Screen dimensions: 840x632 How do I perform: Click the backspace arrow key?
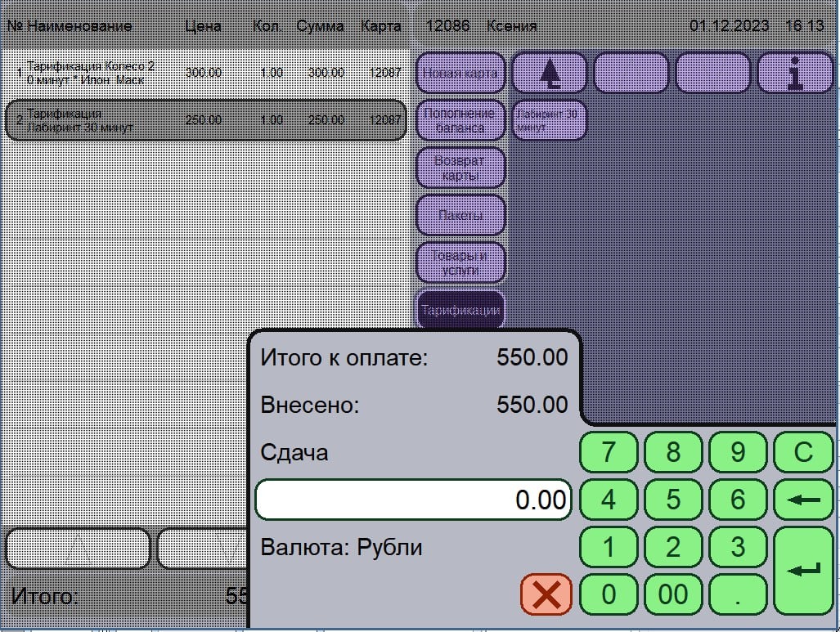[x=803, y=500]
